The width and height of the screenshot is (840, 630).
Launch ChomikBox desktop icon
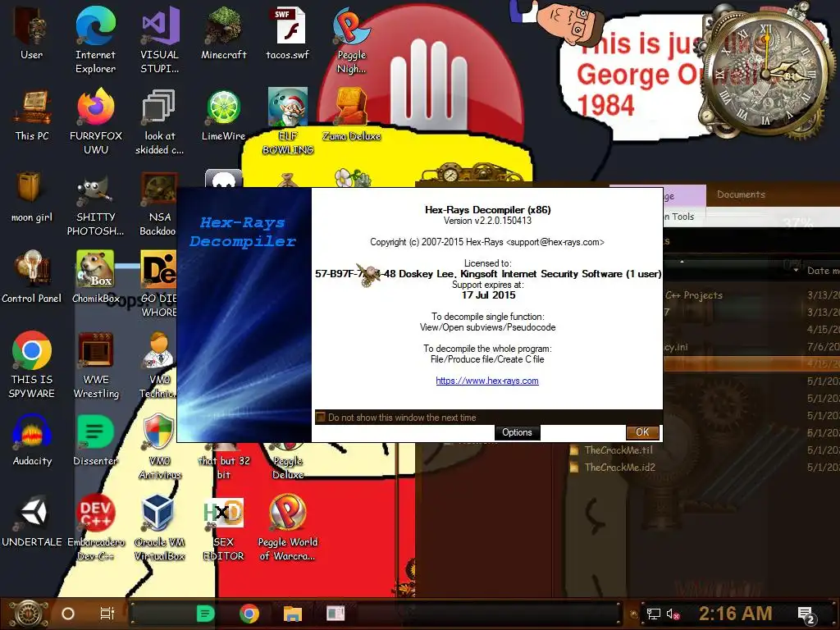(95, 277)
